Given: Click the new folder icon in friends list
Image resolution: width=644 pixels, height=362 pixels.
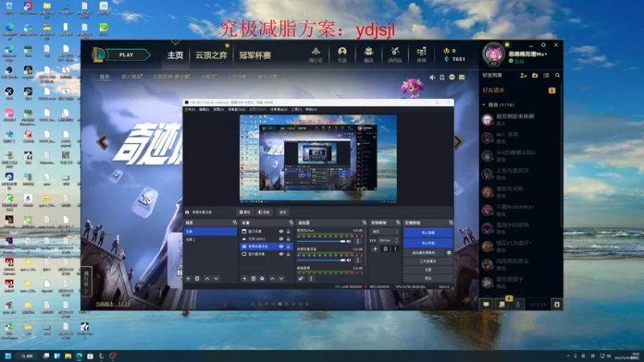Looking at the screenshot, I should pyautogui.click(x=535, y=76).
